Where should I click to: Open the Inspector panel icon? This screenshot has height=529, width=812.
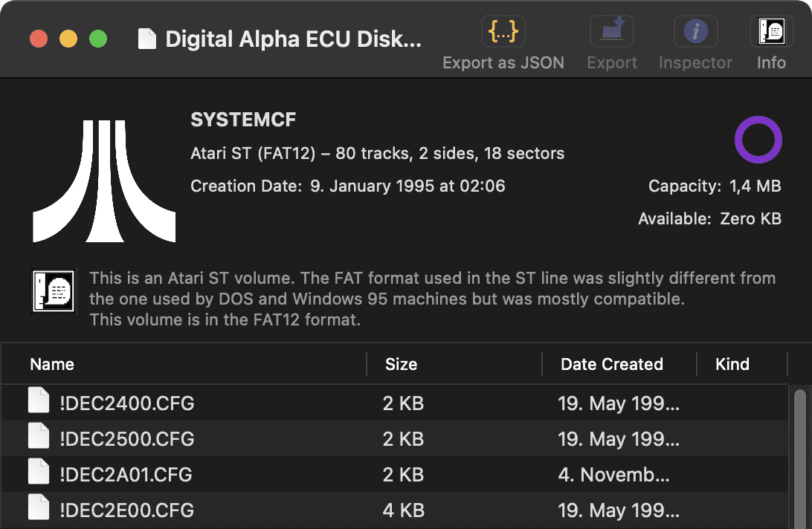[x=695, y=32]
